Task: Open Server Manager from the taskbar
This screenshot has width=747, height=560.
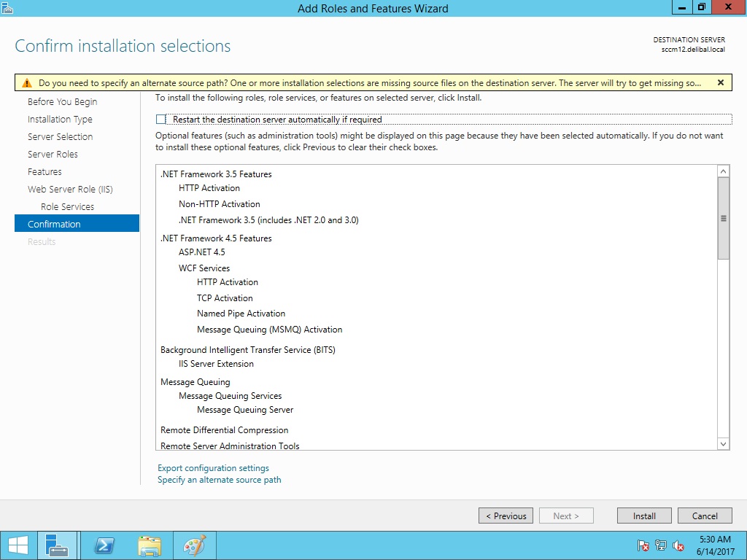Action: click(x=56, y=545)
